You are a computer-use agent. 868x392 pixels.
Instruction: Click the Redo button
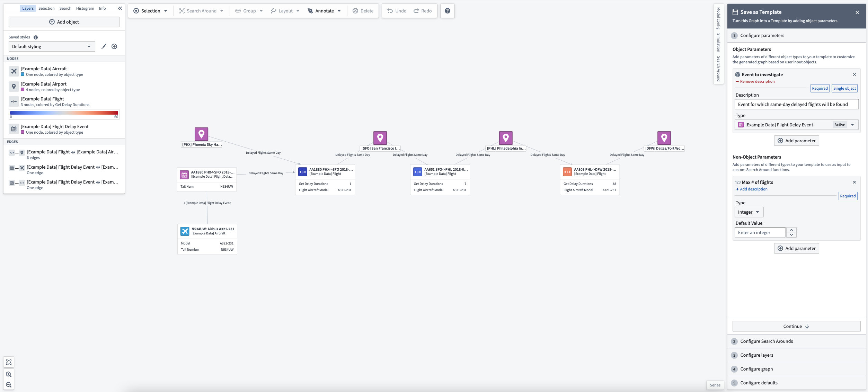tap(423, 11)
